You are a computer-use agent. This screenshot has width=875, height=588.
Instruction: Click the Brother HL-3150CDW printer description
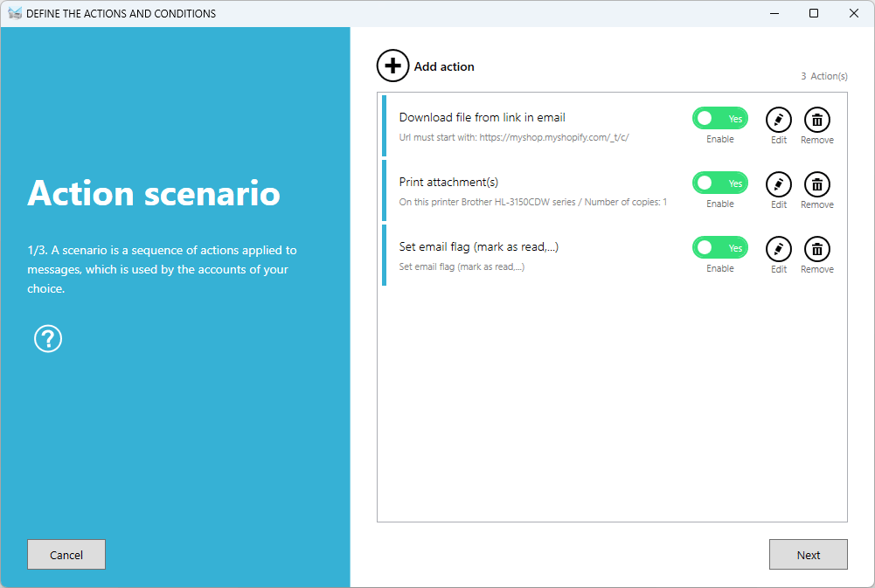(x=533, y=202)
